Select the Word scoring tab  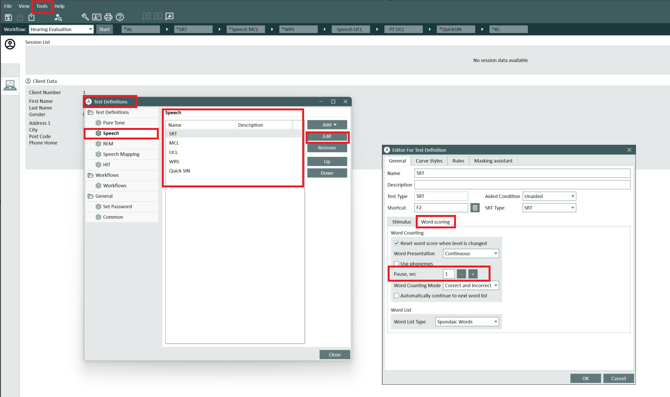tap(435, 222)
